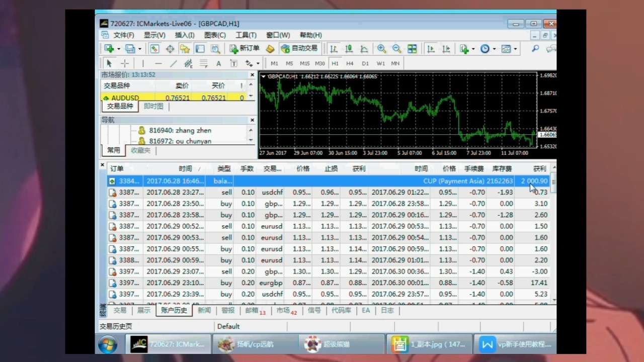The image size is (644, 362).
Task: Switch chart to MN timeframe
Action: 395,63
